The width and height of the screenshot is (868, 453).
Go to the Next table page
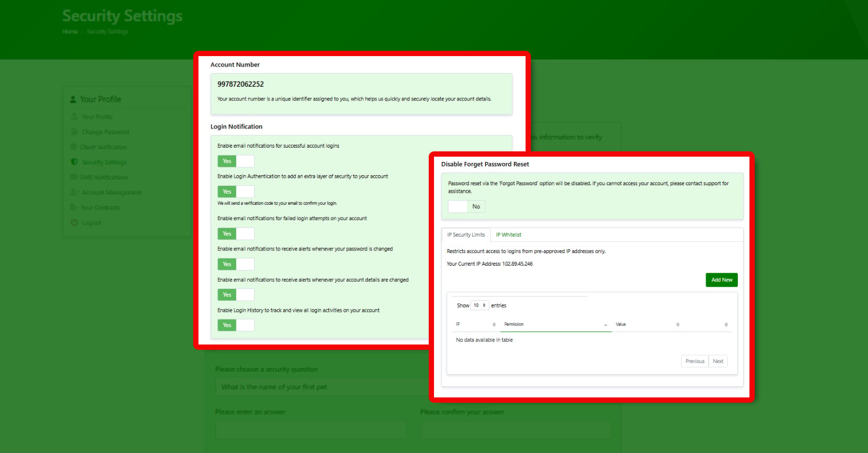[718, 361]
